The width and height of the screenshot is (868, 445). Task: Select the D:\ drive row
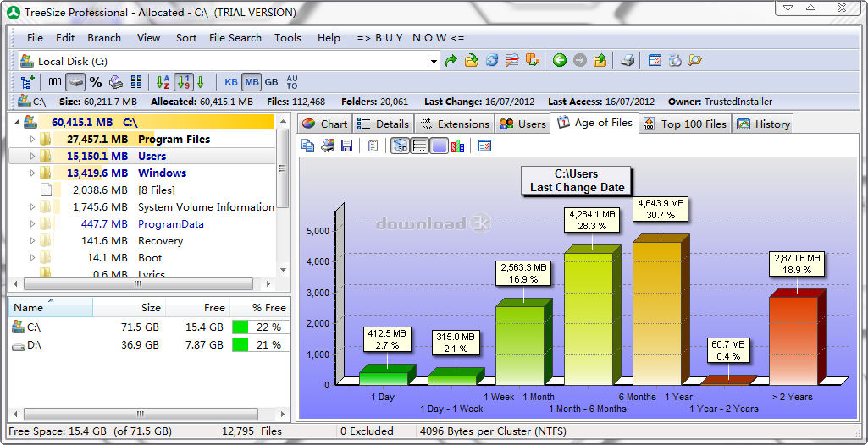tap(149, 345)
